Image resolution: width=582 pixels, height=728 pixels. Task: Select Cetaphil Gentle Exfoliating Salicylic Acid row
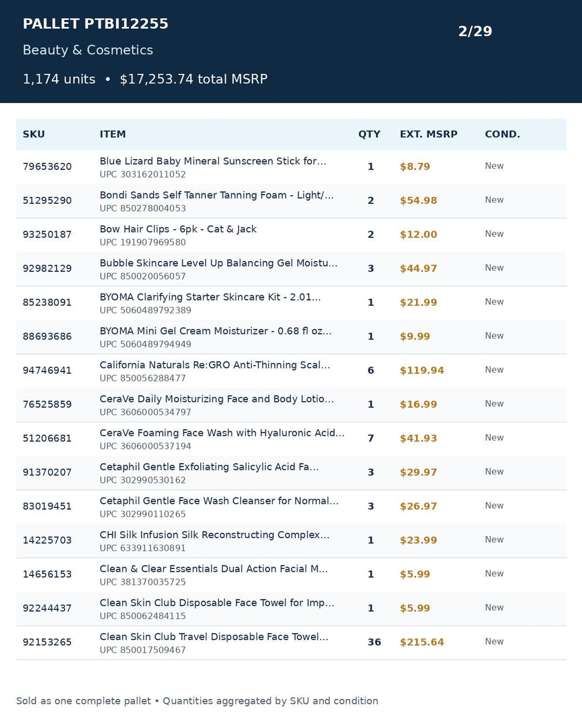click(x=291, y=473)
